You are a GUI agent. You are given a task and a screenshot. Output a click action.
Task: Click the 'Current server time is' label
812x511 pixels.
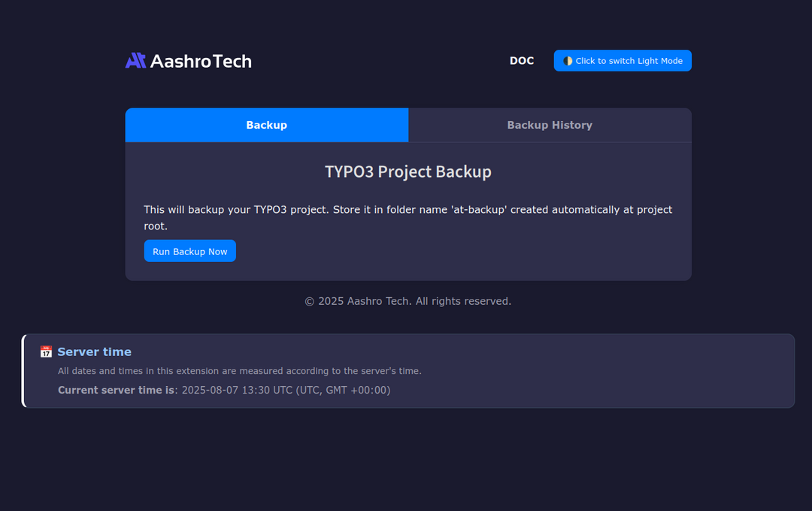point(116,390)
